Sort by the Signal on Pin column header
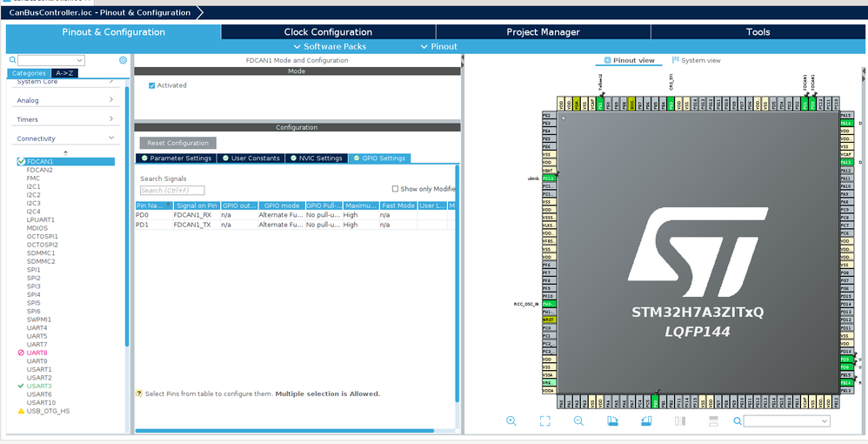 (197, 205)
